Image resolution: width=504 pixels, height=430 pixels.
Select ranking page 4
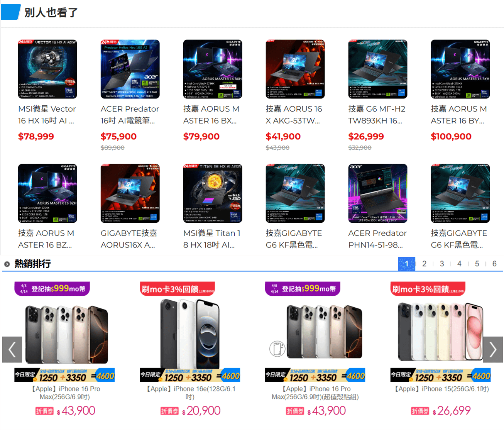[x=459, y=264]
